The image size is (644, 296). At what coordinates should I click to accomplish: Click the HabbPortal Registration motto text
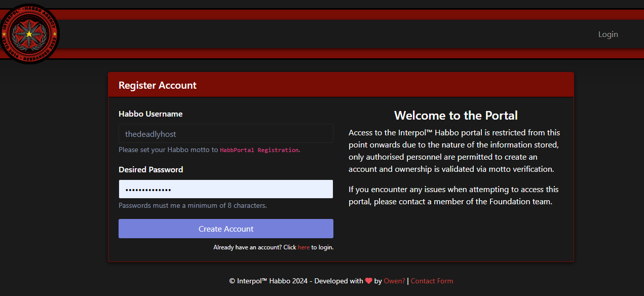coord(259,150)
